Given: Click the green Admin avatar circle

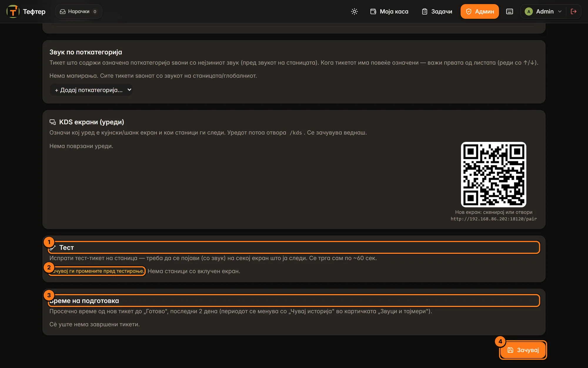Looking at the screenshot, I should 529,11.
